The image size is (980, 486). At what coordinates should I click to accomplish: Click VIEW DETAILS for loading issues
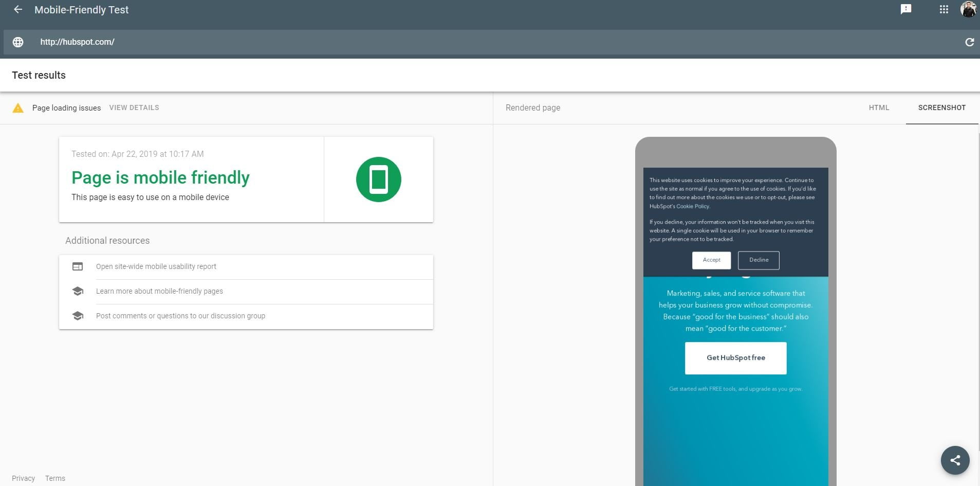coord(134,107)
